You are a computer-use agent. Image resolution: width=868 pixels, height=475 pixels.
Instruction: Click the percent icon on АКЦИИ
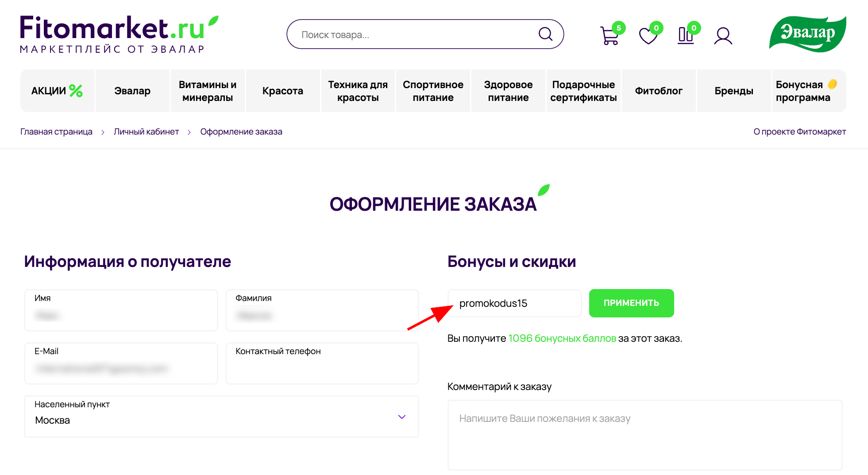click(x=76, y=91)
